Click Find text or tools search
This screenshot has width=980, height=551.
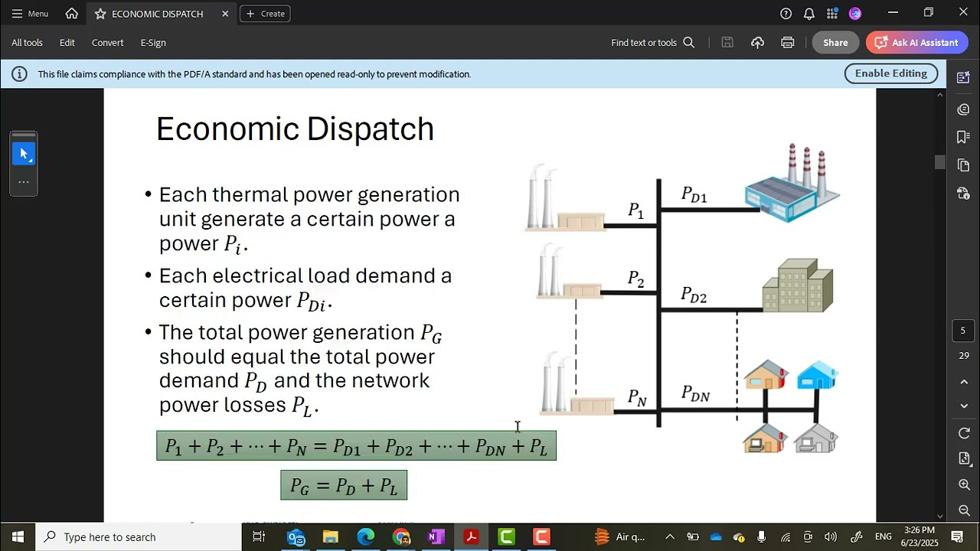click(x=652, y=43)
